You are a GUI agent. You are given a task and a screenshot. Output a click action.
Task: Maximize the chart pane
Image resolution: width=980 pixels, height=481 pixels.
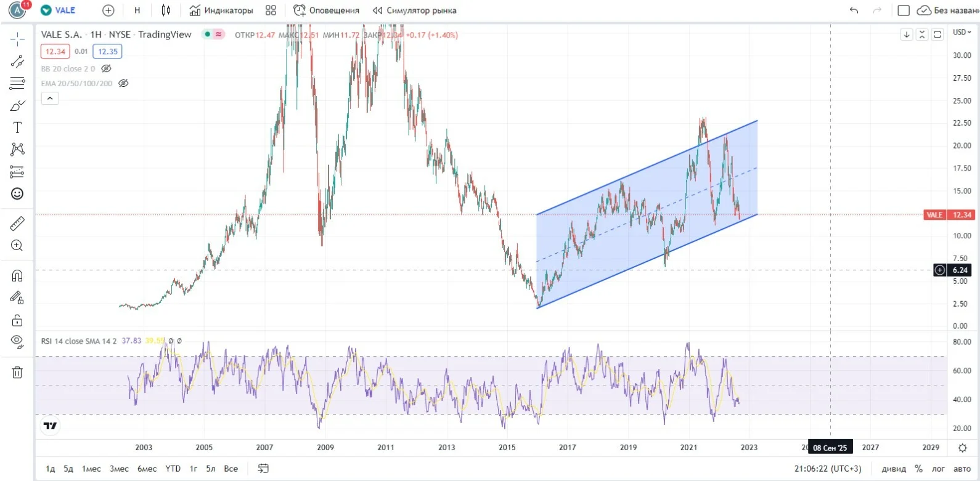[x=937, y=34]
